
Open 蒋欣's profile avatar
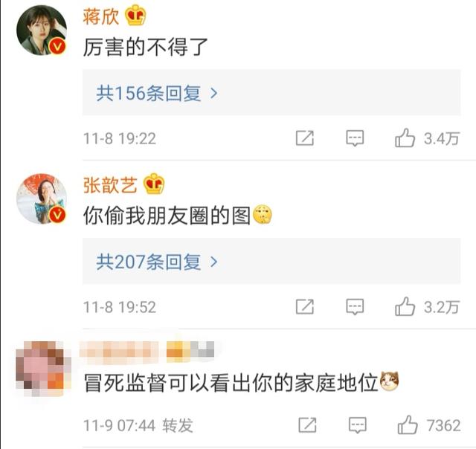pos(42,30)
